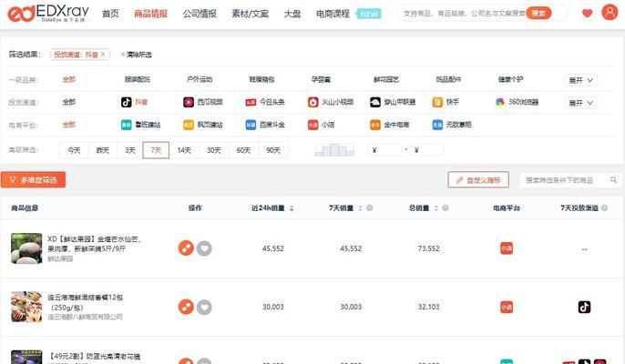This screenshot has width=625, height=364.
Task: Click info icon beside 7天销量 header
Action: (x=370, y=207)
